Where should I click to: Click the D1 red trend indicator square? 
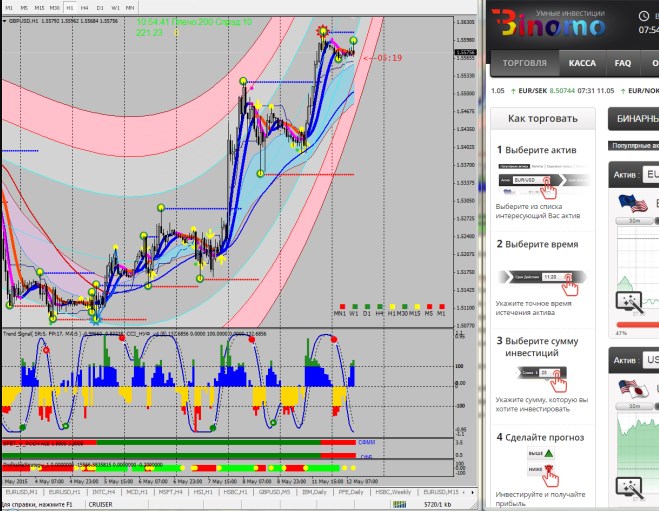[x=367, y=306]
